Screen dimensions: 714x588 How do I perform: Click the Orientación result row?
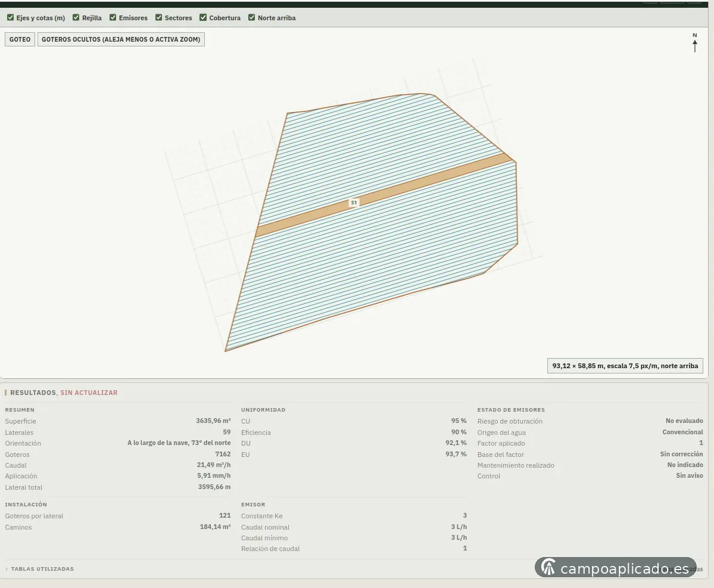click(118, 443)
